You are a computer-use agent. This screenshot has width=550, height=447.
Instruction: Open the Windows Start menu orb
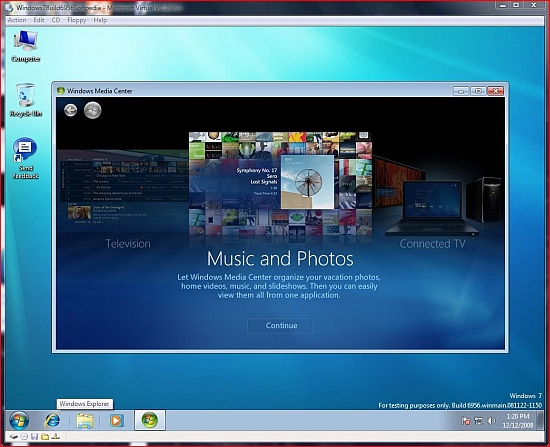point(19,420)
